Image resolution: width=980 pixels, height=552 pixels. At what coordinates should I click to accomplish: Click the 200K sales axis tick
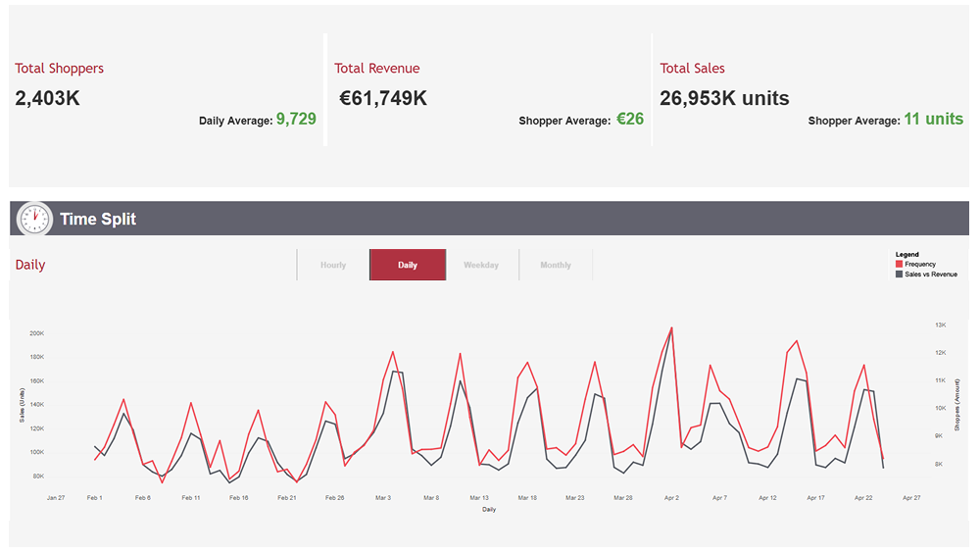click(37, 333)
